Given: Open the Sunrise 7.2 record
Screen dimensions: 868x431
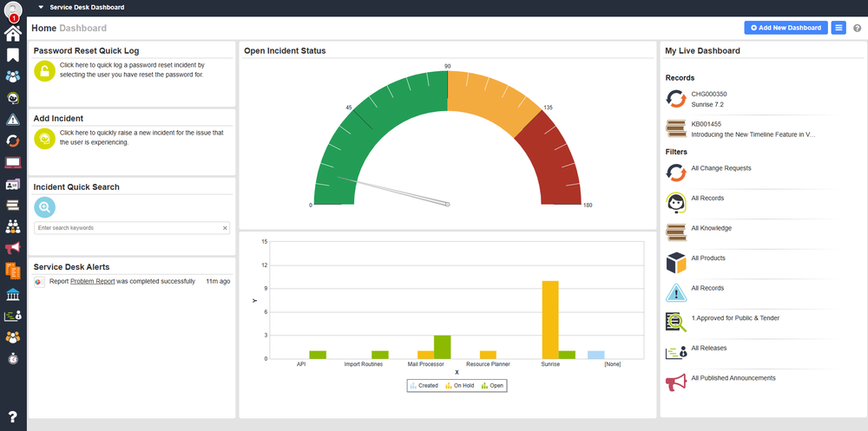Looking at the screenshot, I should 707,104.
